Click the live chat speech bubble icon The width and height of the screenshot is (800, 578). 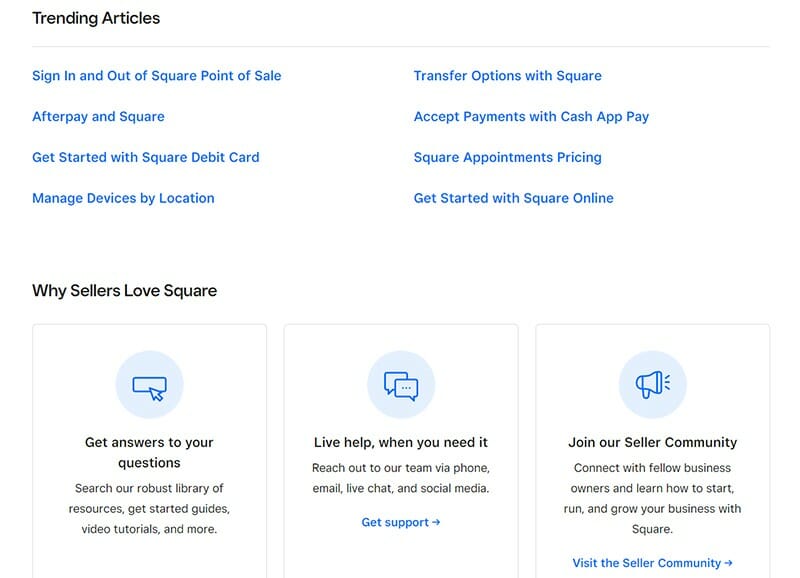tap(400, 385)
